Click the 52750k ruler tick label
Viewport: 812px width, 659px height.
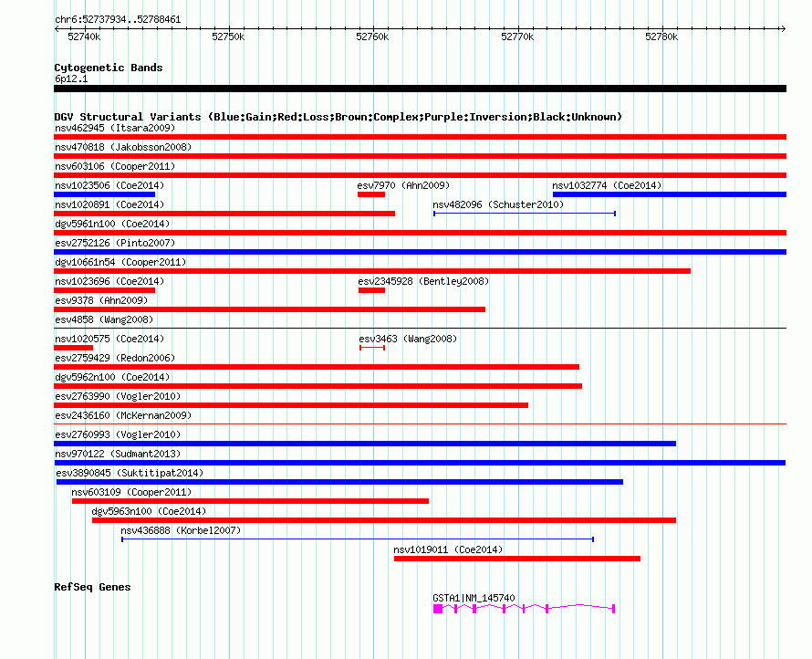point(228,37)
